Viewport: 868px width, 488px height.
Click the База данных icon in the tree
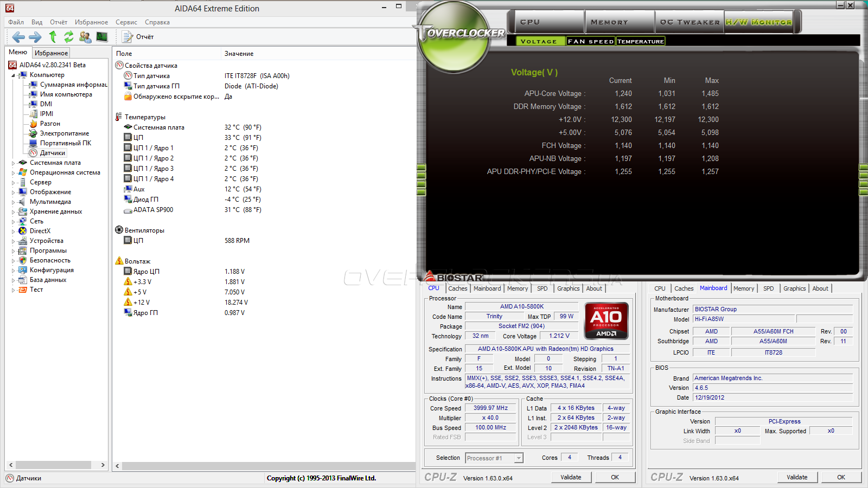pos(23,280)
